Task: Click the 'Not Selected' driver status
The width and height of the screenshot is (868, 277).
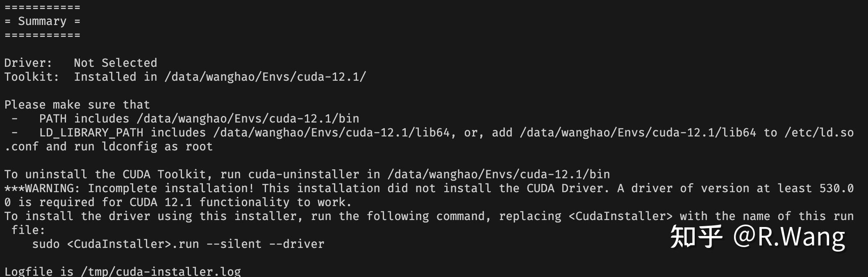Action: point(115,63)
